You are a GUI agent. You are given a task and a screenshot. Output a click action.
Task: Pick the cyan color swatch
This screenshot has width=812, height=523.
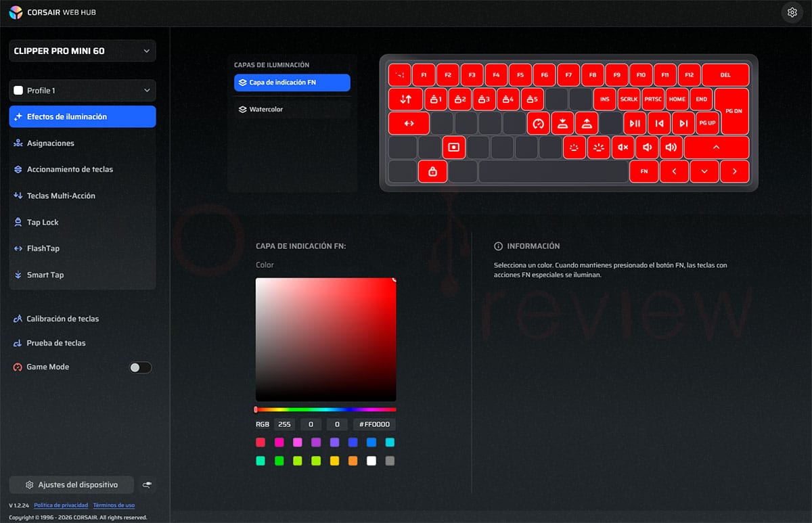point(390,442)
